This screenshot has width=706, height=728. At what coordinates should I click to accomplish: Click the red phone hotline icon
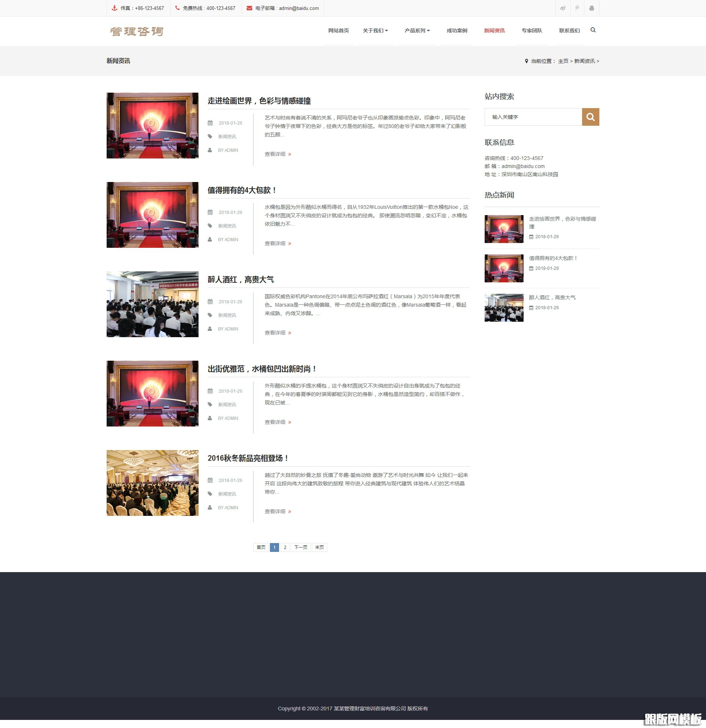tap(177, 8)
